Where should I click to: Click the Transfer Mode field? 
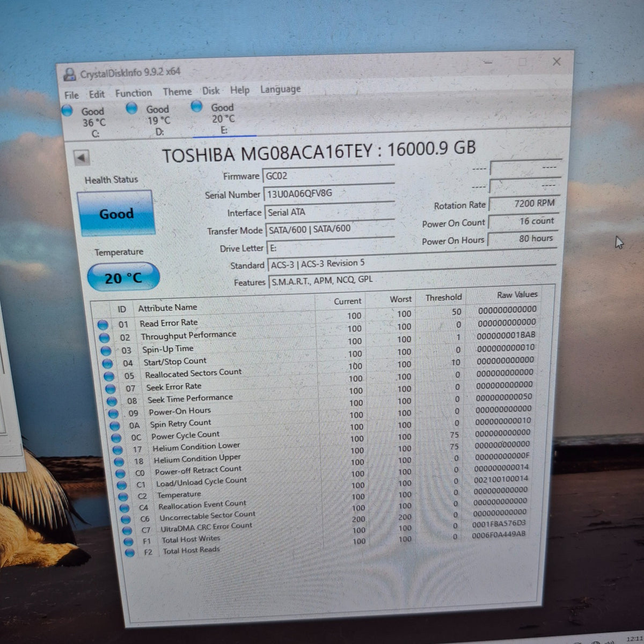coord(330,229)
